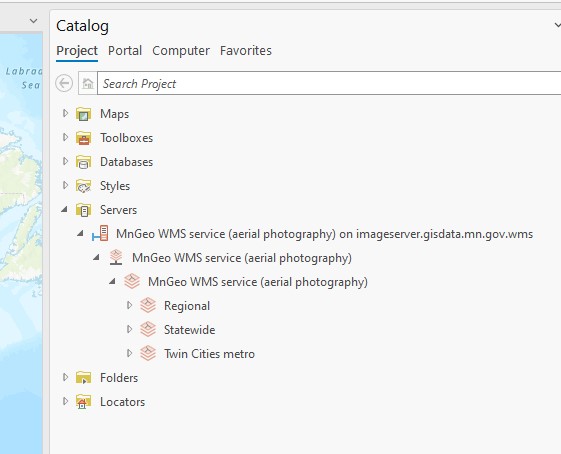The image size is (561, 454).
Task: Expand the Statewide layer group
Action: [130, 329]
